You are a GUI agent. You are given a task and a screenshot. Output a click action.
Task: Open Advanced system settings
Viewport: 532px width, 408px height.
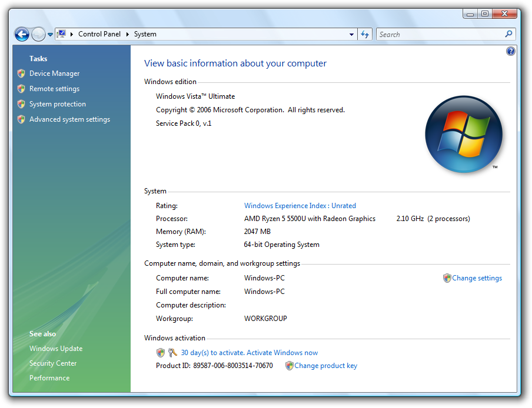point(69,119)
